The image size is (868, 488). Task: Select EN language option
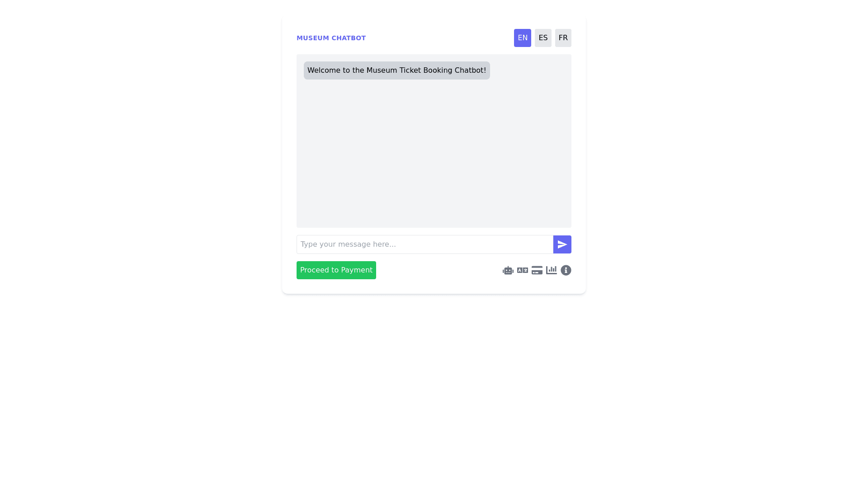(523, 38)
